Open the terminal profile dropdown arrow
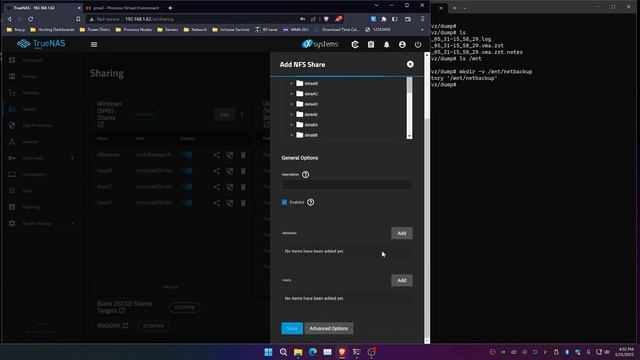640x360 pixels. coord(464,8)
